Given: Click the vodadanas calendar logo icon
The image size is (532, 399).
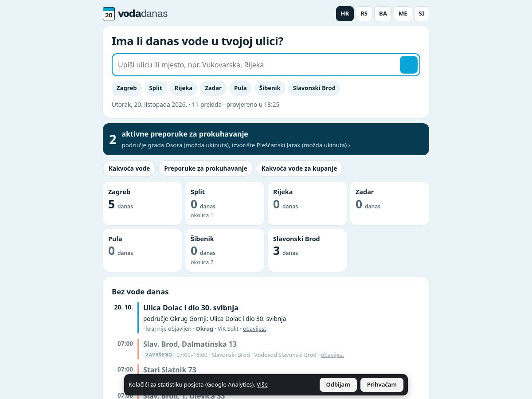Looking at the screenshot, I should point(109,14).
